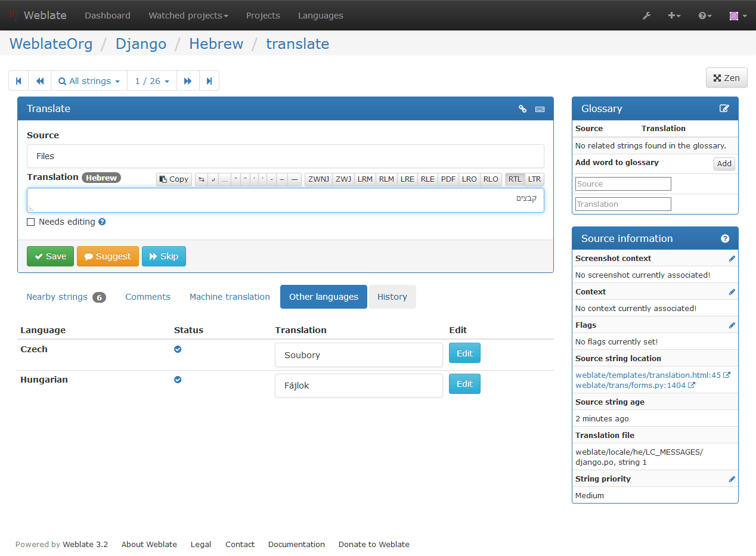
Task: Insert the PDF character
Action: coord(448,179)
